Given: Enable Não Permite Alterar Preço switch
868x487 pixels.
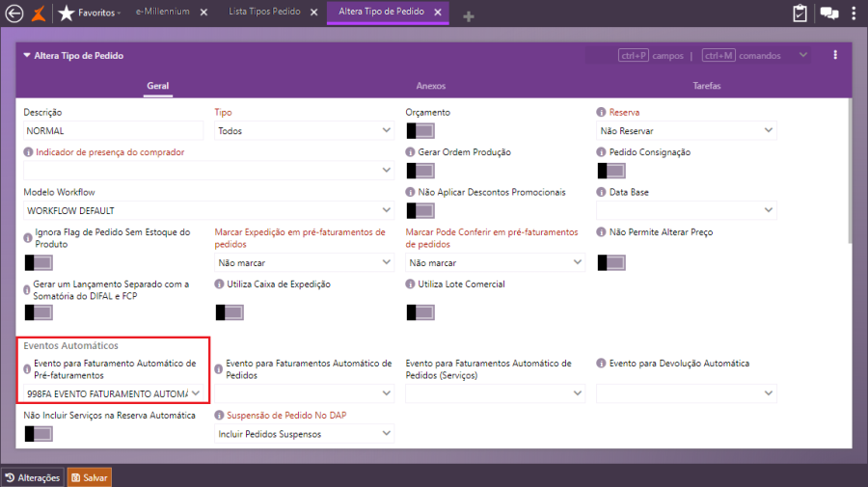Looking at the screenshot, I should point(611,262).
